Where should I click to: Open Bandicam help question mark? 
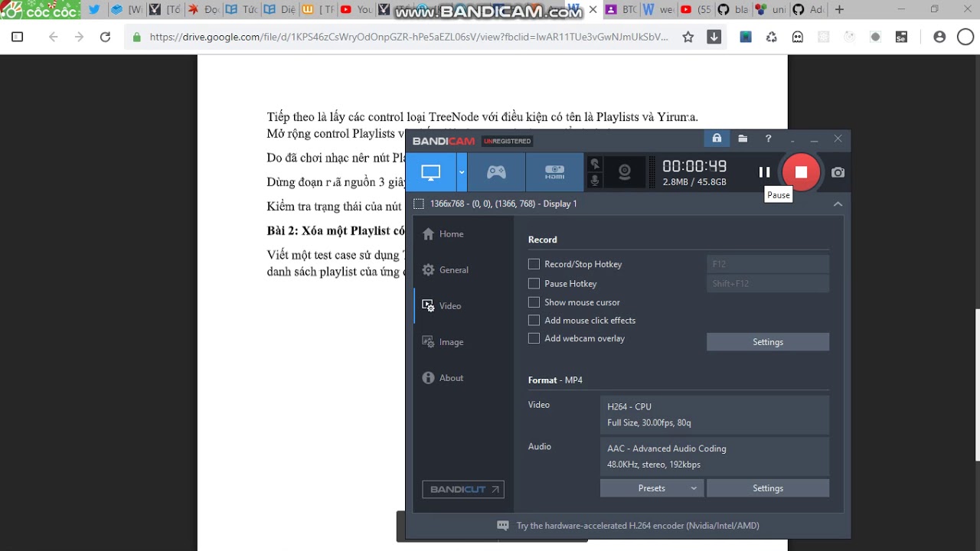click(x=768, y=139)
